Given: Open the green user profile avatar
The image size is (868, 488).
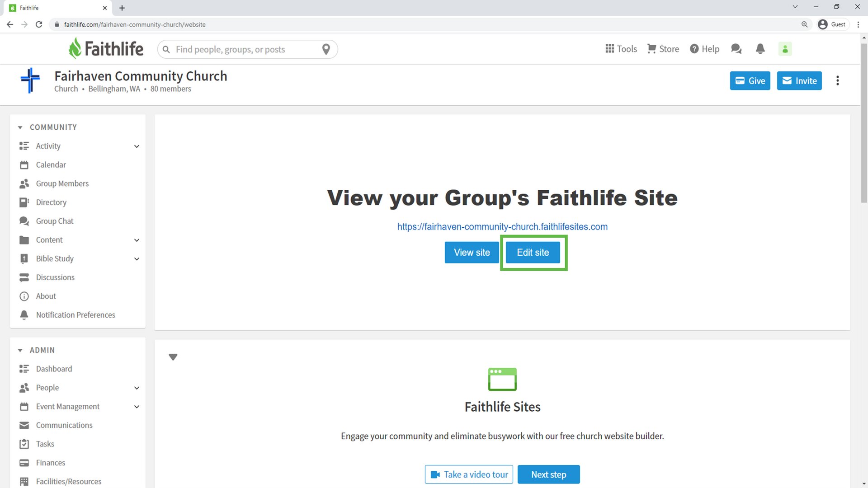Looking at the screenshot, I should point(785,49).
